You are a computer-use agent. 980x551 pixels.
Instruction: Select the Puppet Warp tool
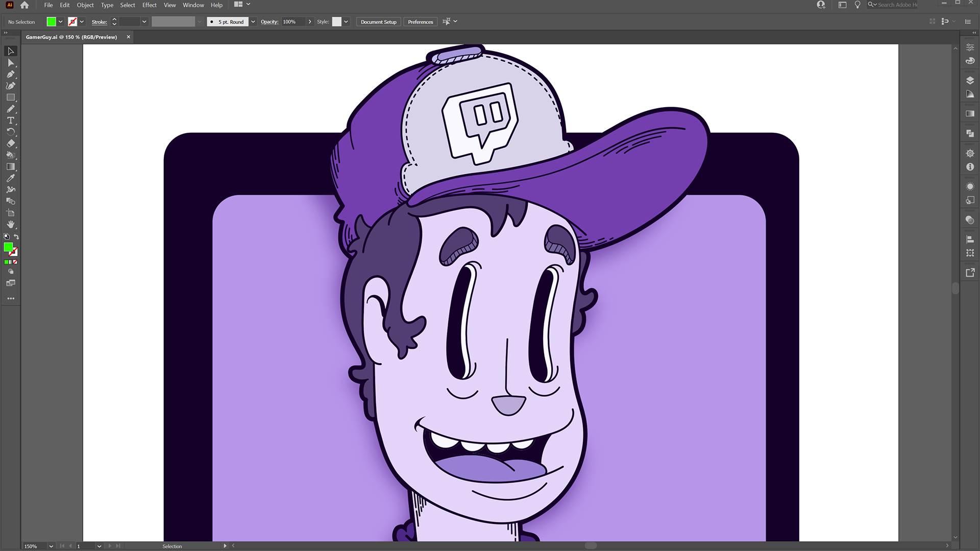(11, 189)
